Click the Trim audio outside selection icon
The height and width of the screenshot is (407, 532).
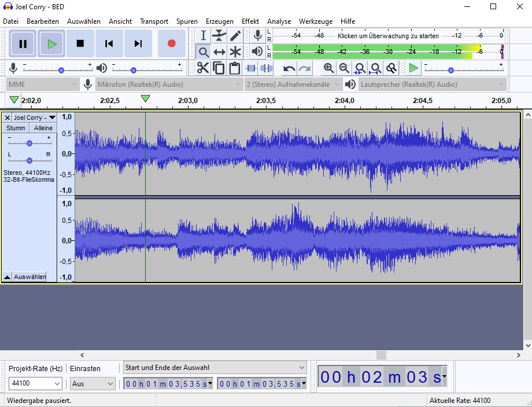251,68
